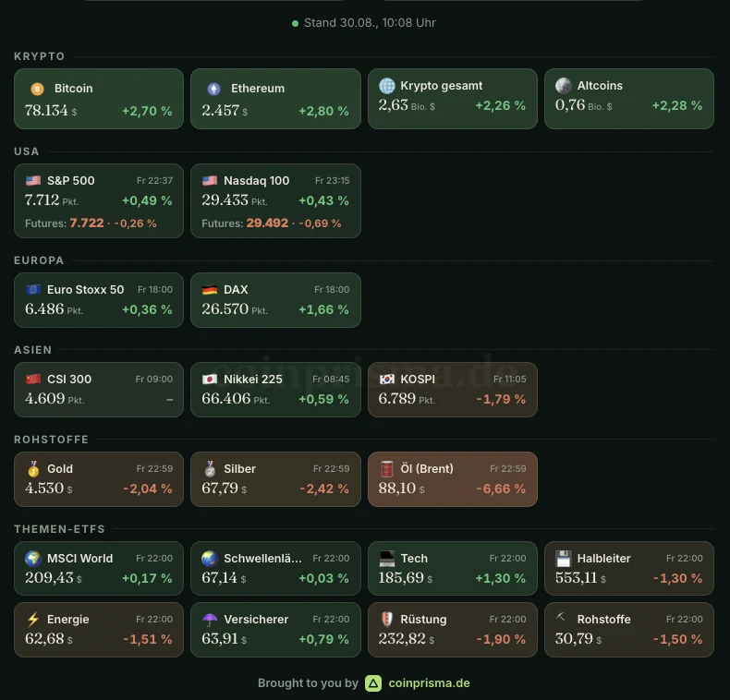Click the lightning bolt icon for Energie
The width and height of the screenshot is (730, 700).
point(33,619)
